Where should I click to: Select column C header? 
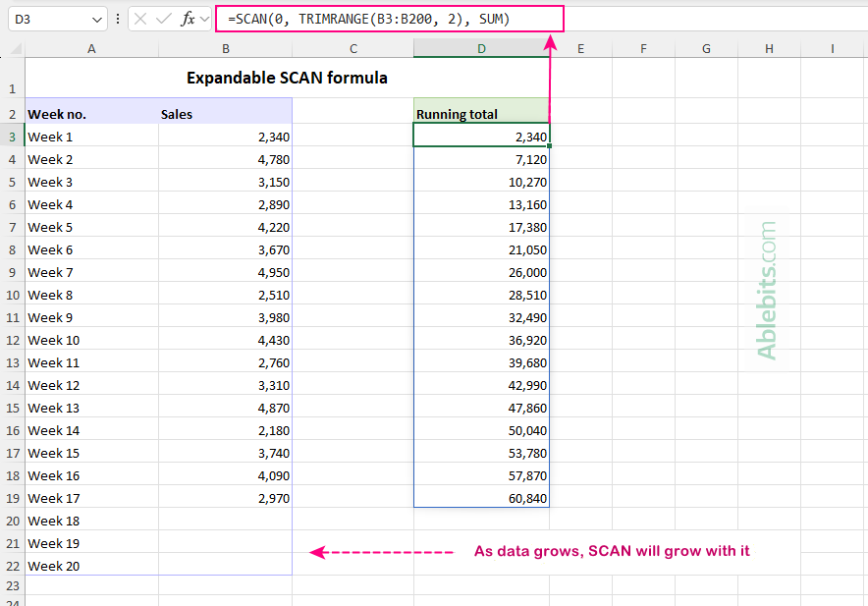(x=353, y=49)
